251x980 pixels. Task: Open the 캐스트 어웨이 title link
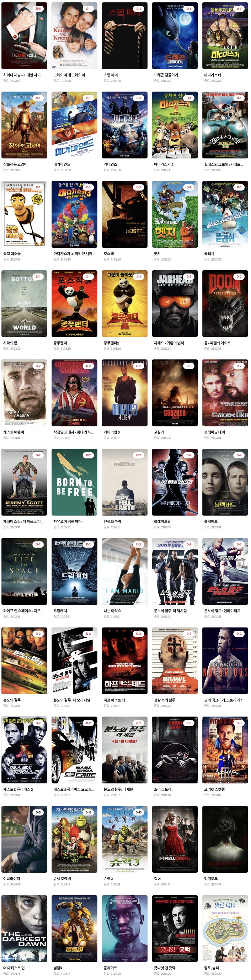14,432
